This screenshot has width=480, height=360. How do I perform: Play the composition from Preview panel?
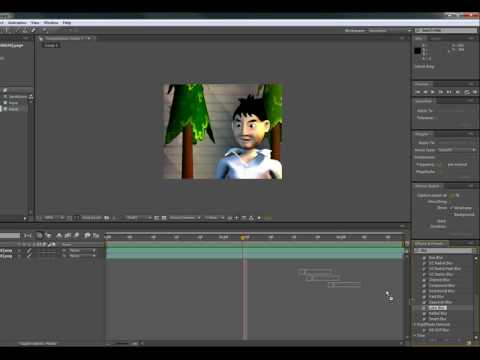[x=433, y=92]
